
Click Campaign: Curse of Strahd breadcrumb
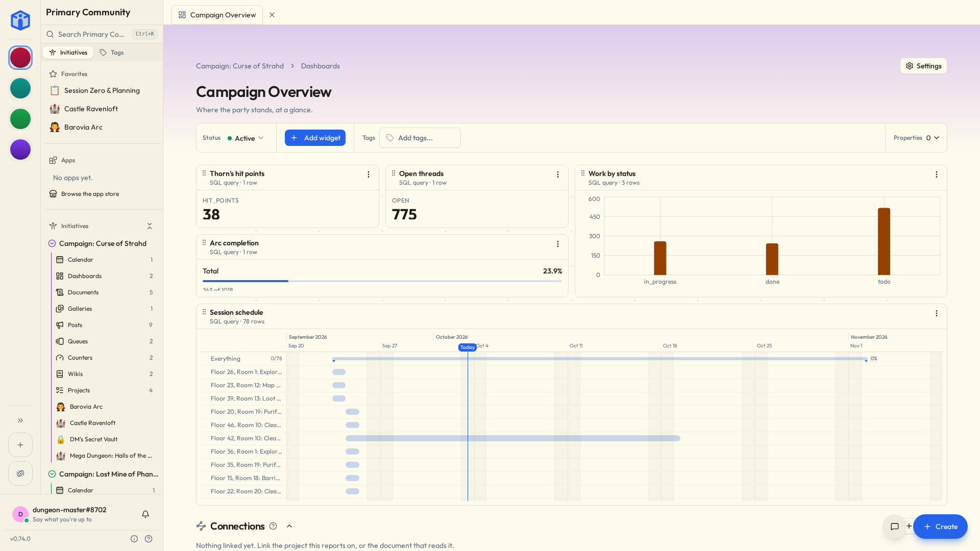[x=240, y=66]
